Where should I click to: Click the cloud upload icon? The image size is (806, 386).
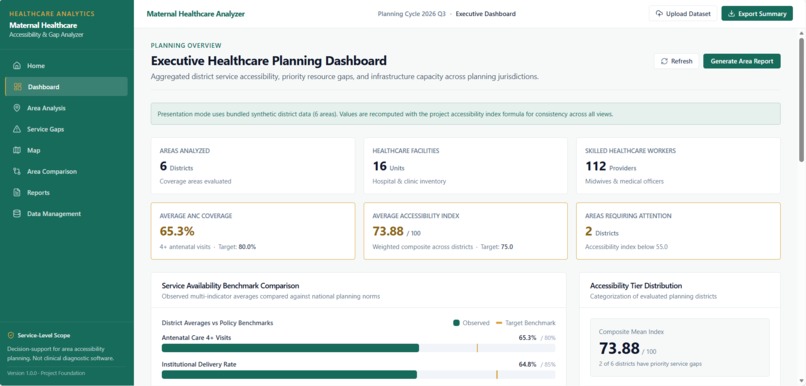659,14
